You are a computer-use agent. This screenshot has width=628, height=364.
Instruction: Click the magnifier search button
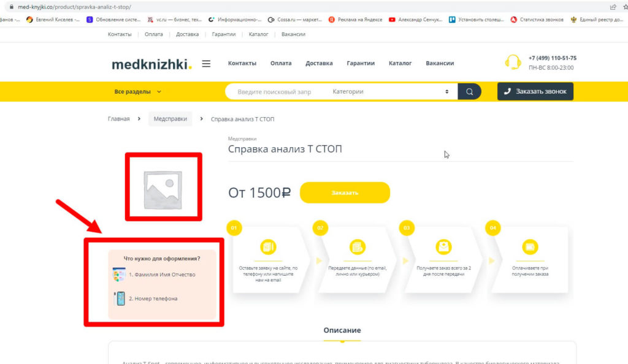point(469,92)
